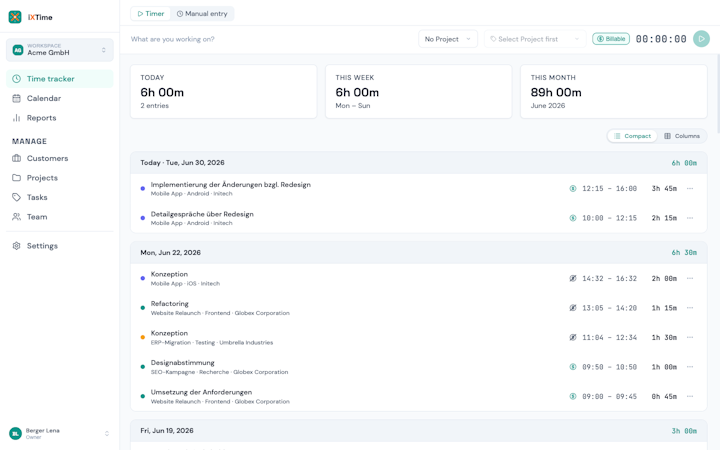Open the Calendar page
The image size is (720, 450).
point(60,98)
